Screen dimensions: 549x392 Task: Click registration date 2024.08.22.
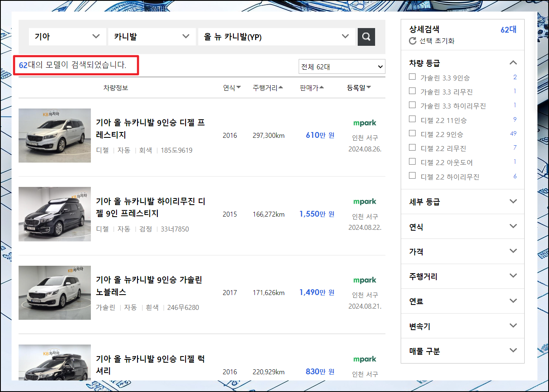(x=365, y=227)
